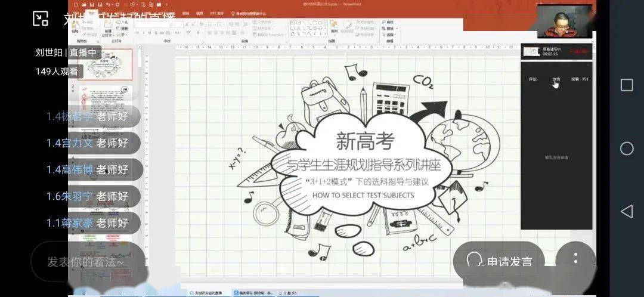Click the Redo icon in the quick access toolbar
The image size is (644, 297).
point(117,4)
